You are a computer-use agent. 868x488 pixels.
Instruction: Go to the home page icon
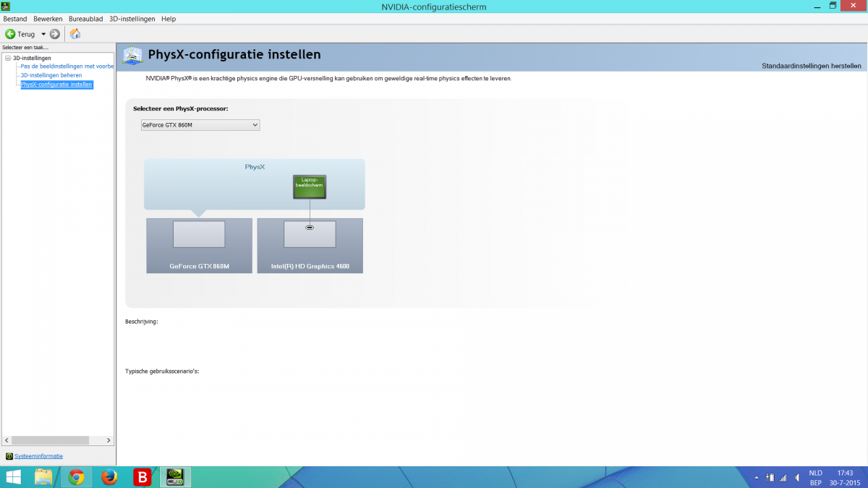(x=75, y=34)
